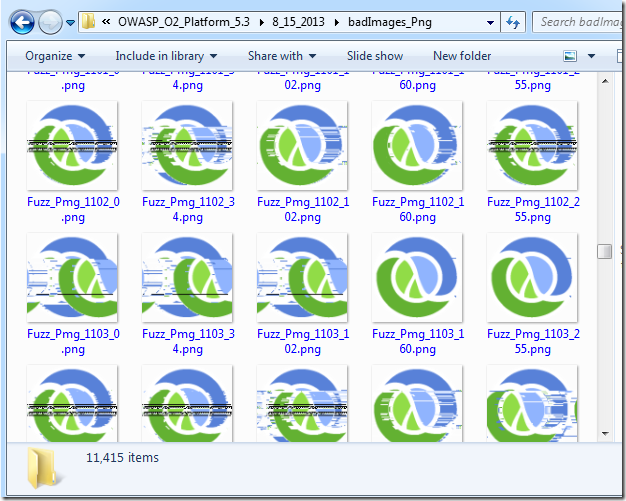Expand hidden breadcrumb path chevrons

pos(106,22)
